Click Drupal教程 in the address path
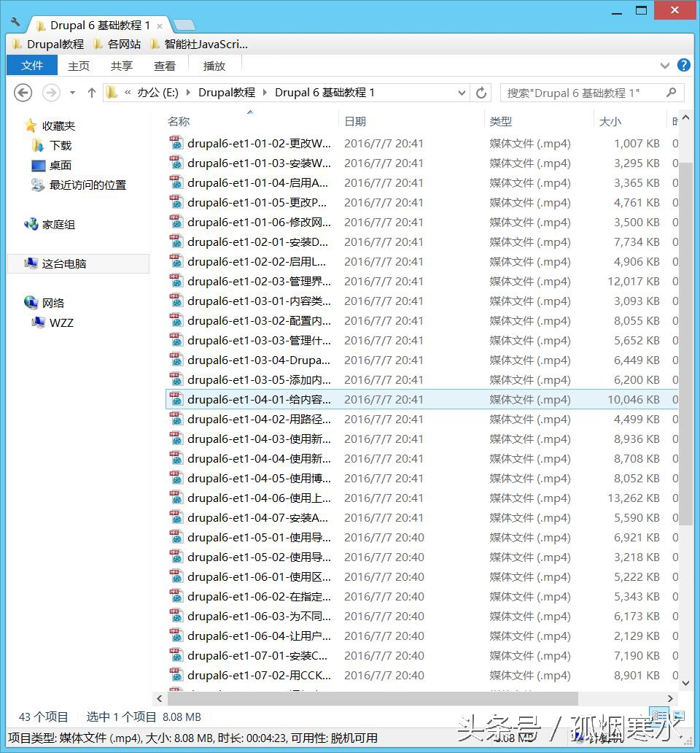 click(227, 93)
